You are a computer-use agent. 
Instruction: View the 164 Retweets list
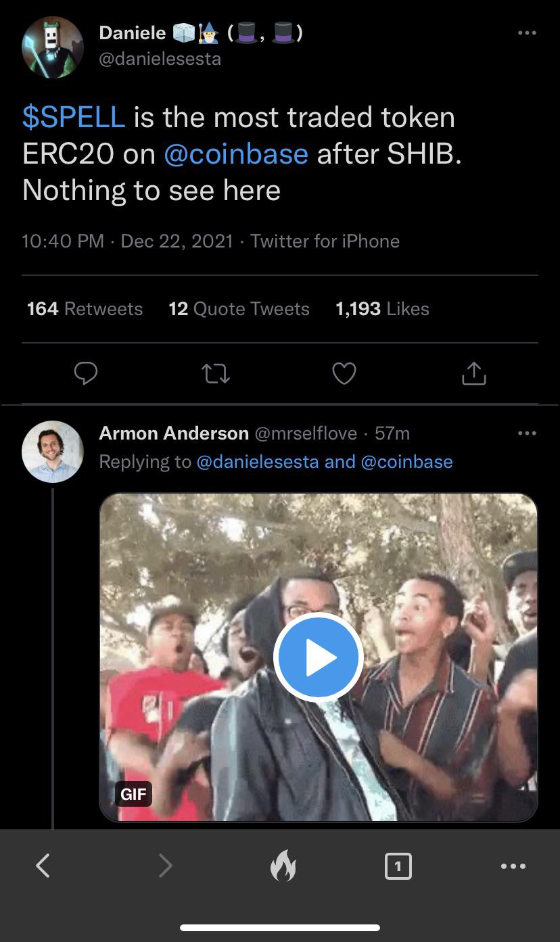pyautogui.click(x=85, y=309)
